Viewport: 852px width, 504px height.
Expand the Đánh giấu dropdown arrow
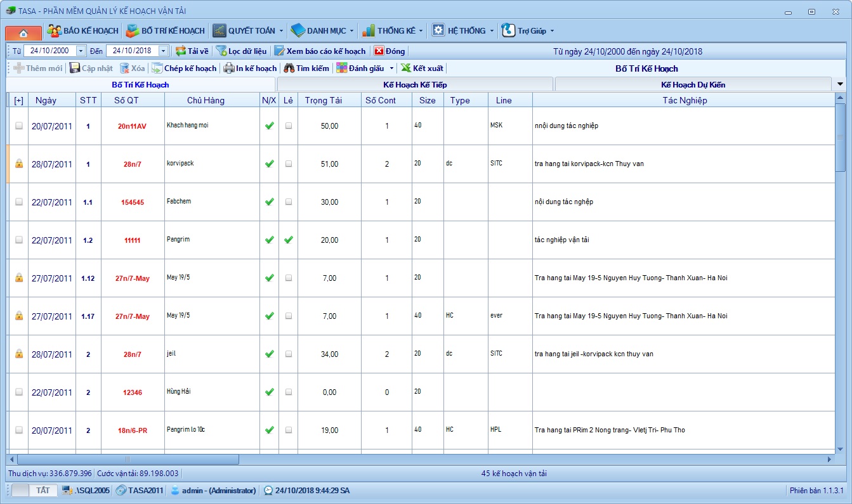pos(391,68)
